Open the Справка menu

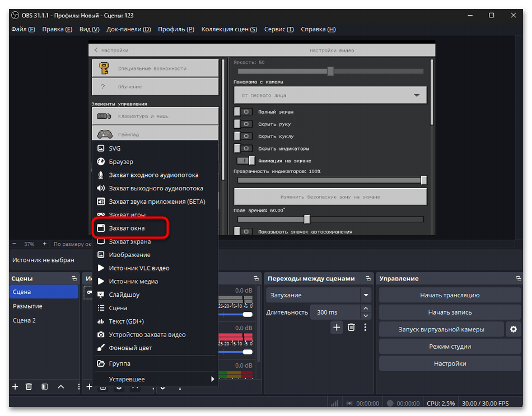[x=318, y=29]
